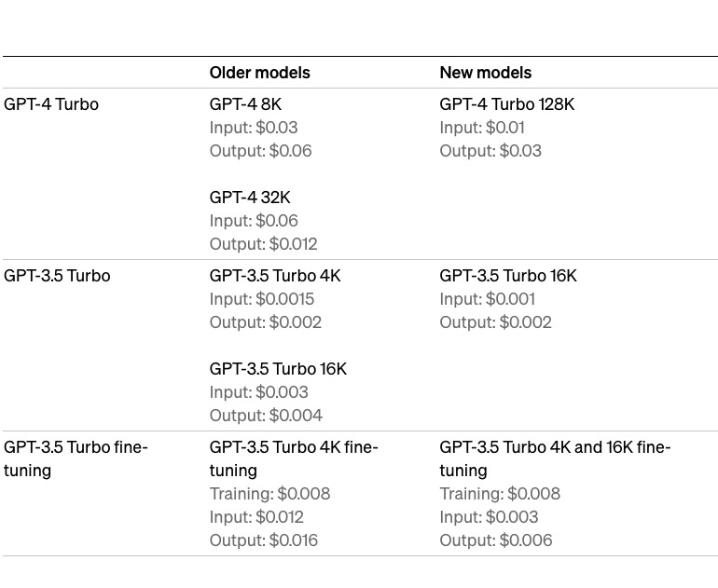Click the Older models column header

coord(259,73)
